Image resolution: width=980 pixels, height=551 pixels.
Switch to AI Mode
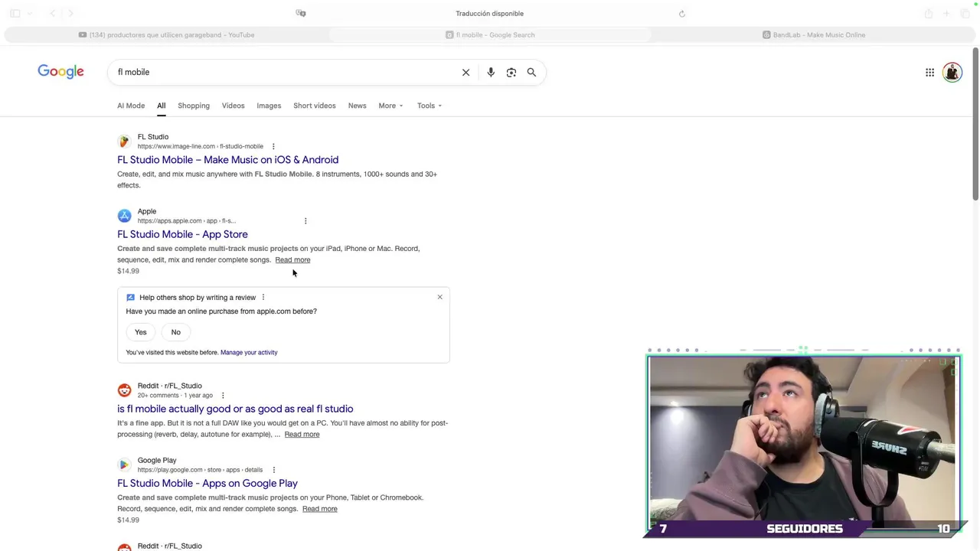tap(131, 106)
